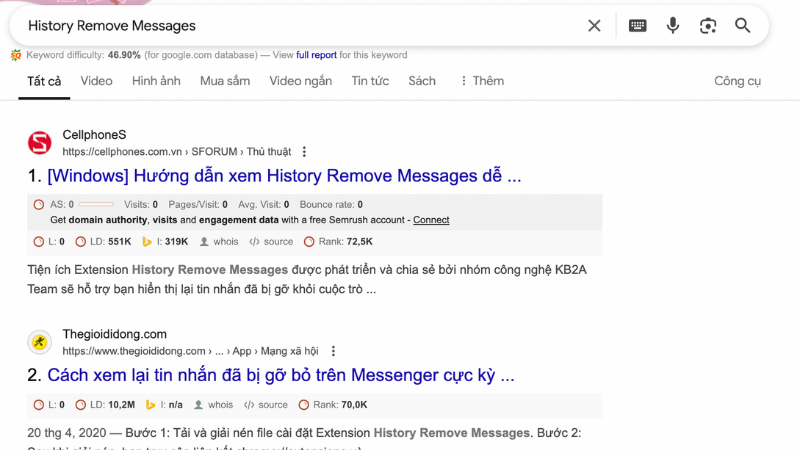800x450 pixels.
Task: Click Rank: 72,5K metric
Action: coord(338,242)
